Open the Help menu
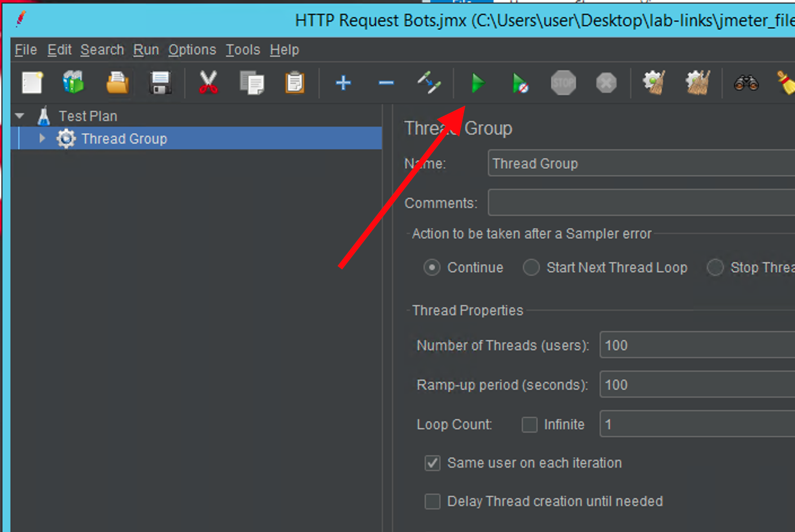The image size is (795, 532). pyautogui.click(x=285, y=50)
